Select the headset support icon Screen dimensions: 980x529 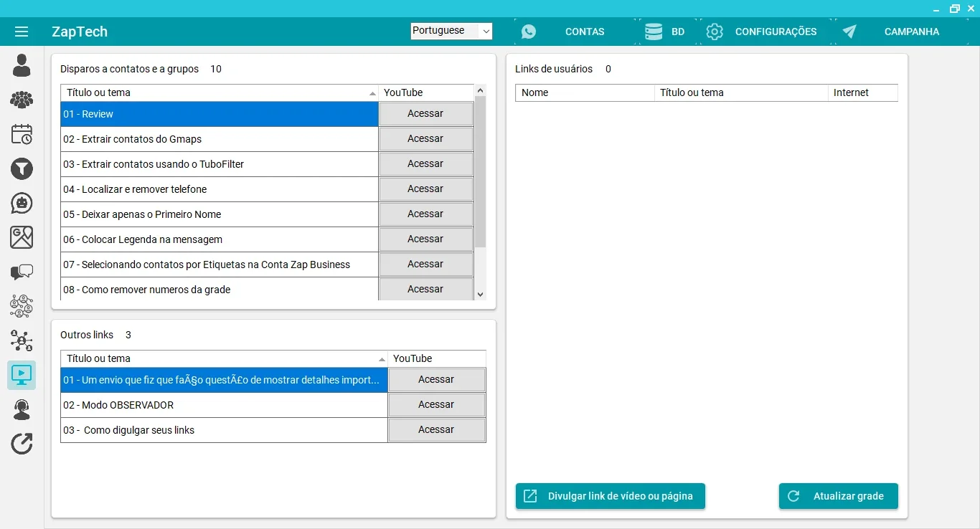22,409
